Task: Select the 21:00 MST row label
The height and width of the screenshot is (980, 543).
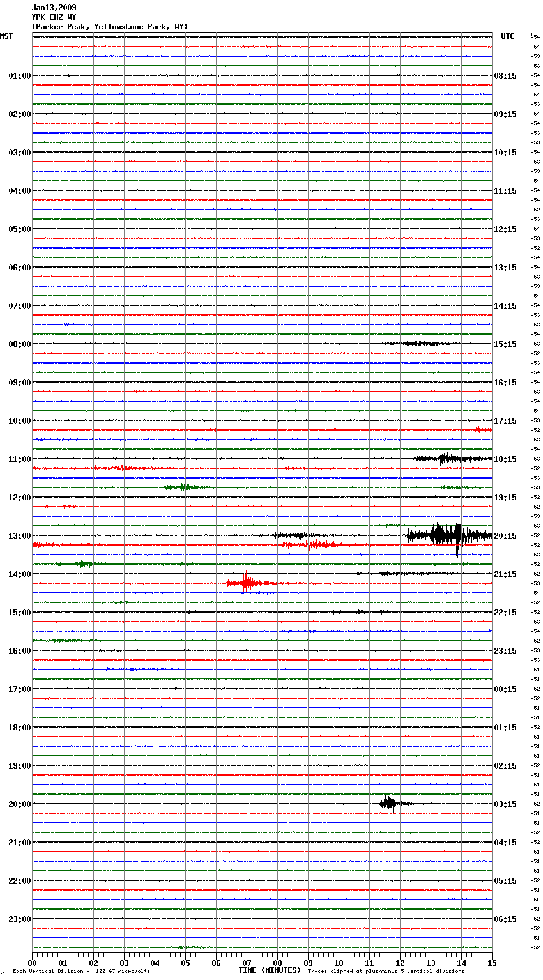Action: pos(20,843)
